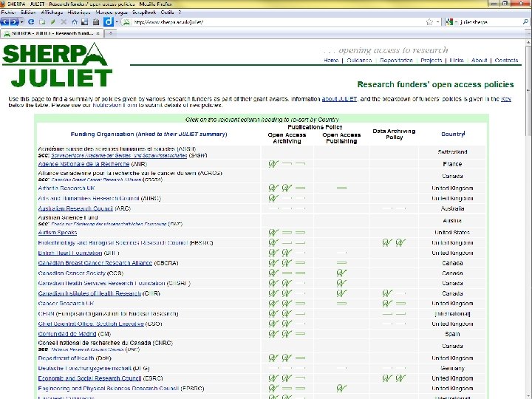Open the Fichier menu
Screen dimensions: 532x399
[x=8, y=13]
